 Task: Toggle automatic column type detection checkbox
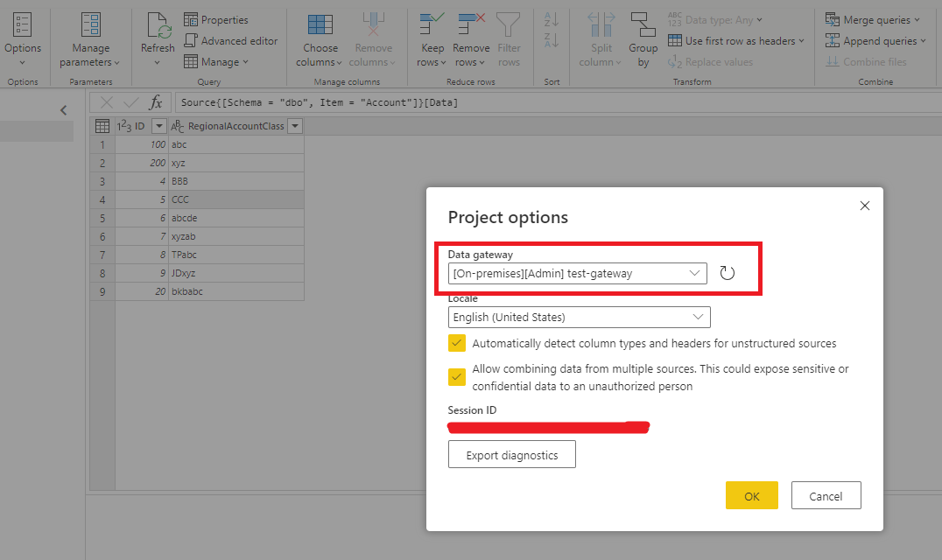[x=457, y=343]
